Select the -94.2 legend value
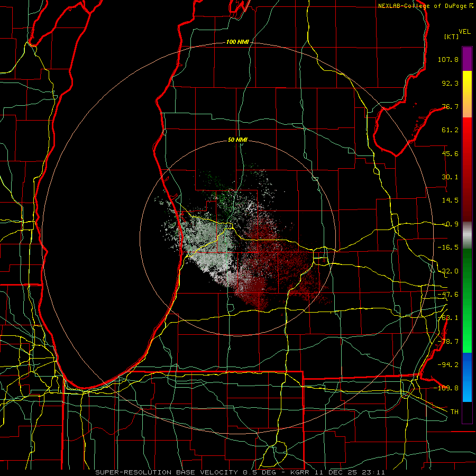 448,364
